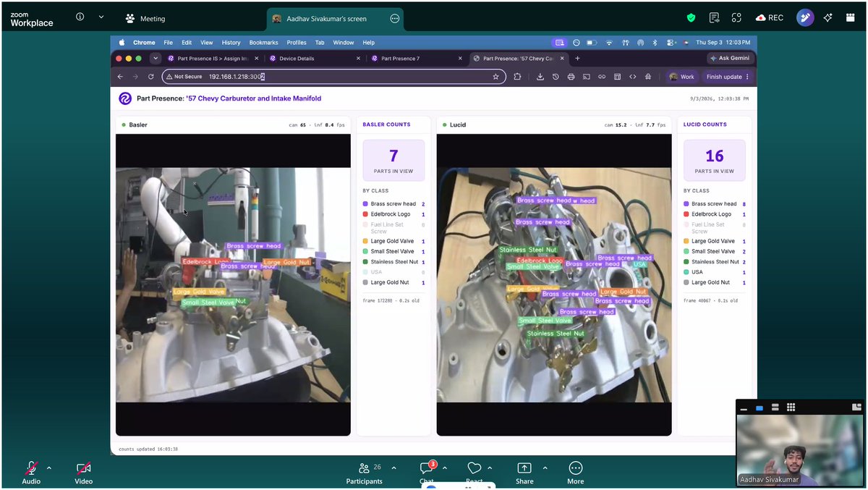Change the Zoom view layout icon
This screenshot has height=490, width=868.
click(x=851, y=18)
